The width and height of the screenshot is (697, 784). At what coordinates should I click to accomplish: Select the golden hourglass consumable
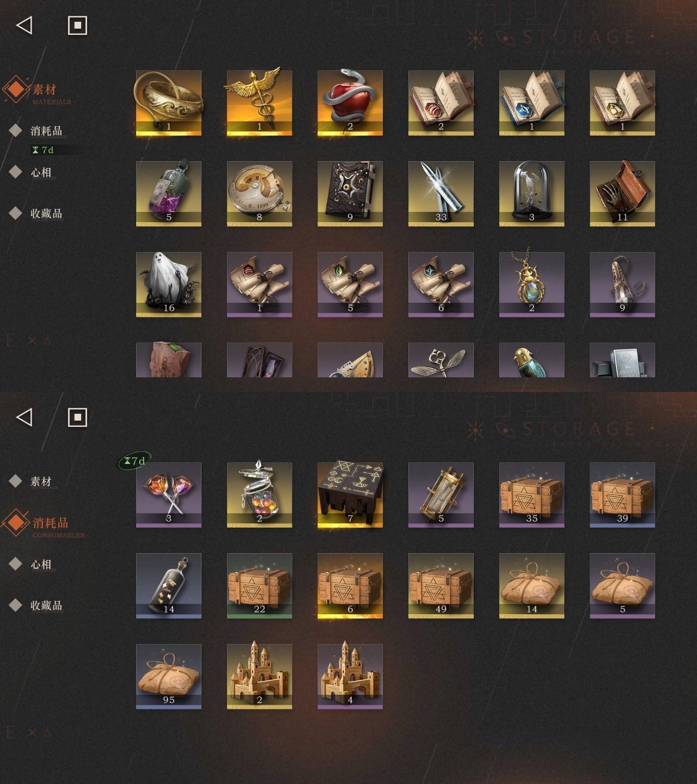point(441,494)
